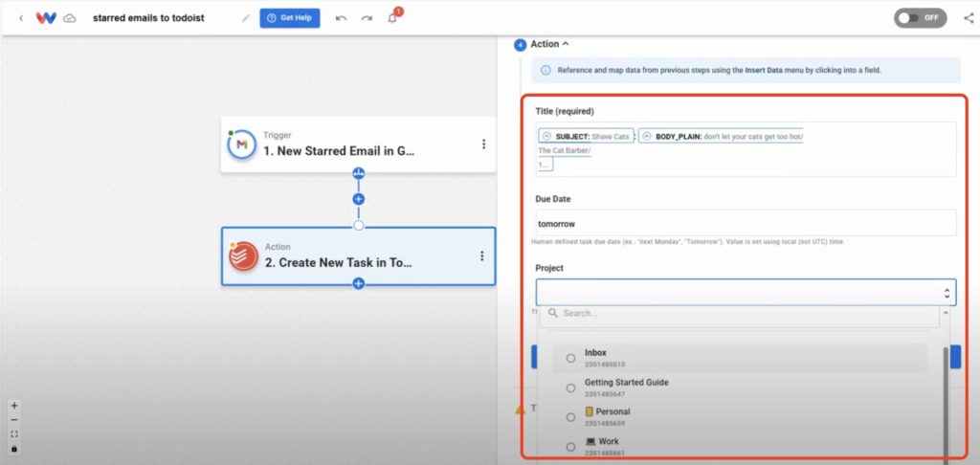Check the cloud save status icon

(70, 19)
